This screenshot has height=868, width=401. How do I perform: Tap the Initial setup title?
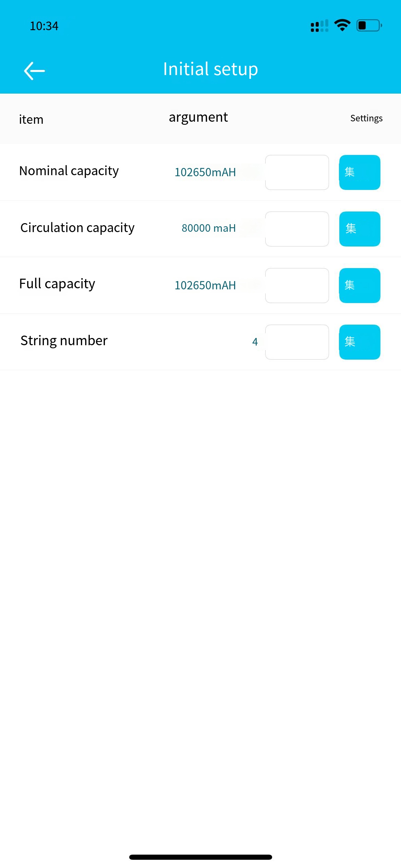pyautogui.click(x=210, y=69)
